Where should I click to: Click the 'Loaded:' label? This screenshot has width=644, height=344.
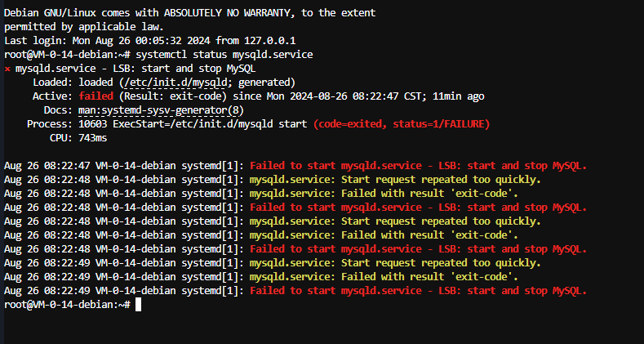coord(52,83)
